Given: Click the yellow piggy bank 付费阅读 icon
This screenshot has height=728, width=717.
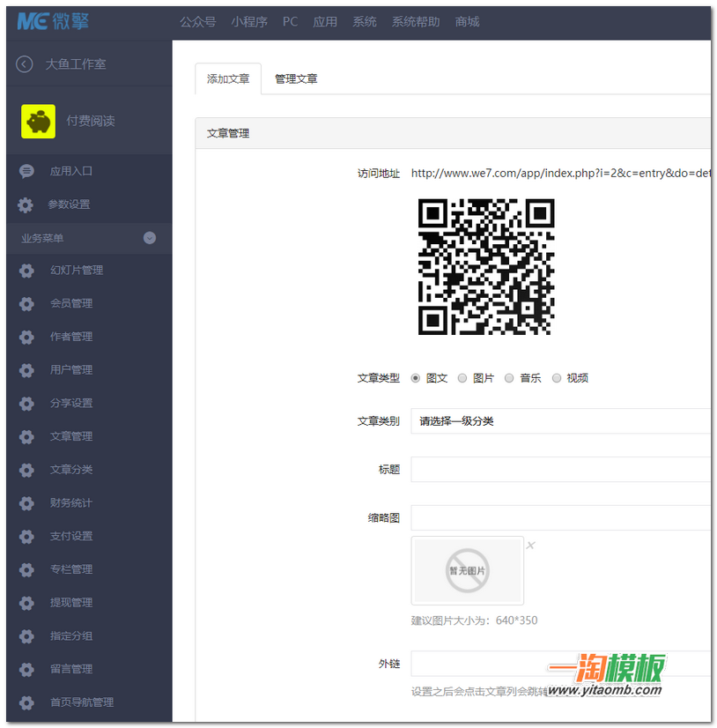Looking at the screenshot, I should click(38, 121).
